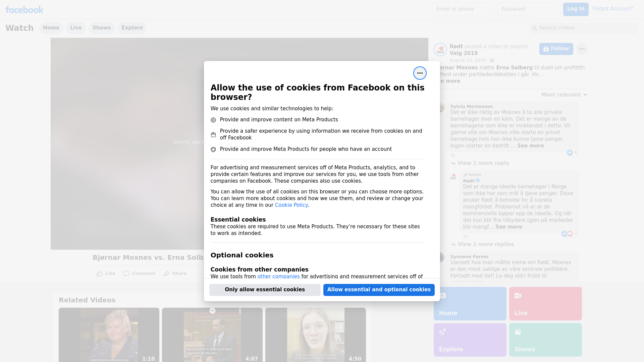The image size is (644, 362).
Task: Click the Watch heading
Action: tap(19, 28)
